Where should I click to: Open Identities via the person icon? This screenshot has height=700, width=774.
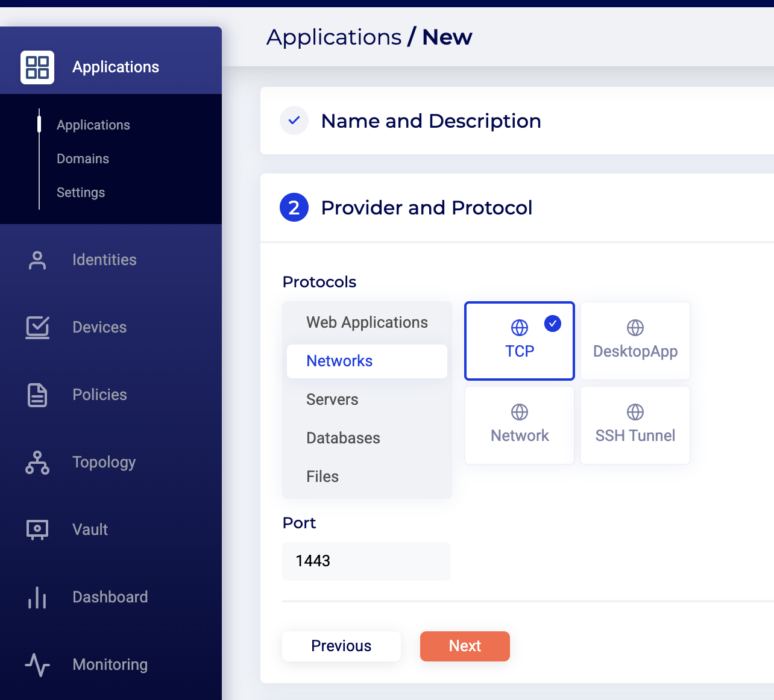37,260
